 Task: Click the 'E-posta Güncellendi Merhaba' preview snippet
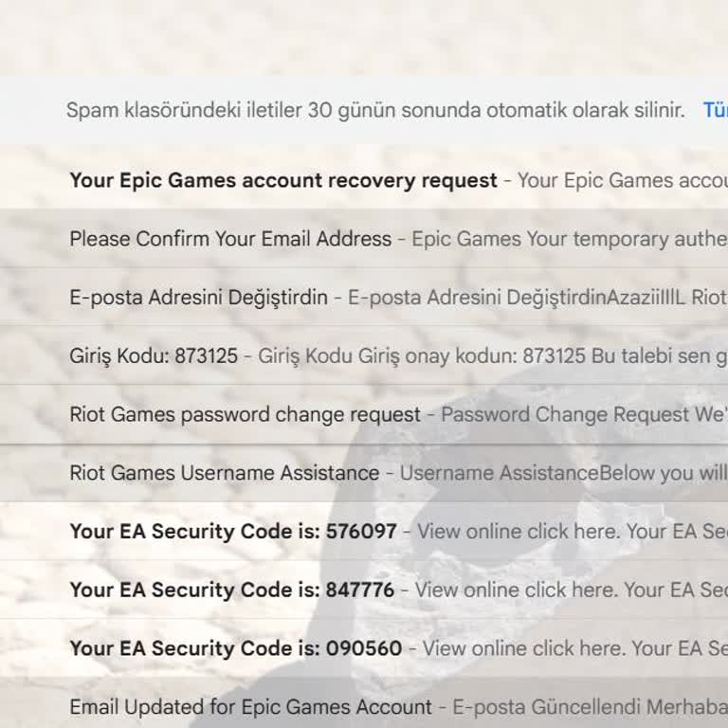click(590, 707)
